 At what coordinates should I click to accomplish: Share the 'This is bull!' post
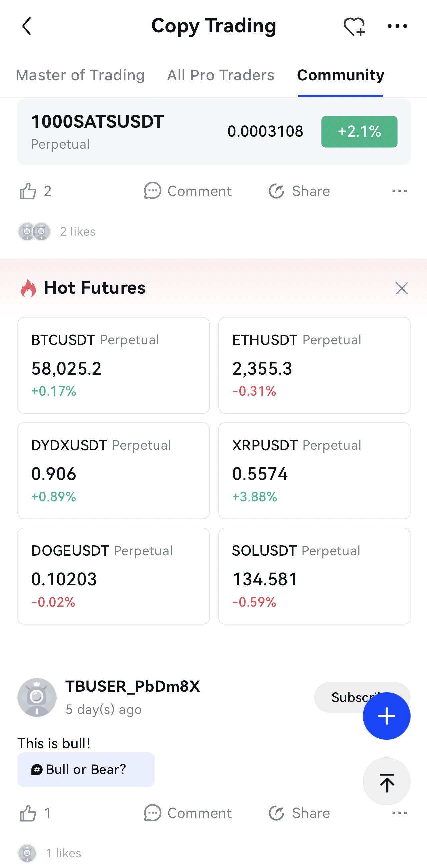[299, 813]
